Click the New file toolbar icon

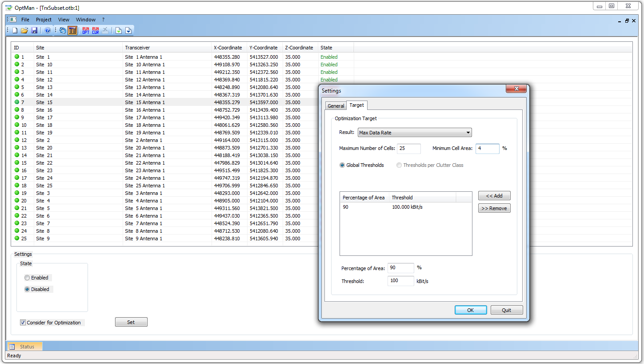coord(15,31)
